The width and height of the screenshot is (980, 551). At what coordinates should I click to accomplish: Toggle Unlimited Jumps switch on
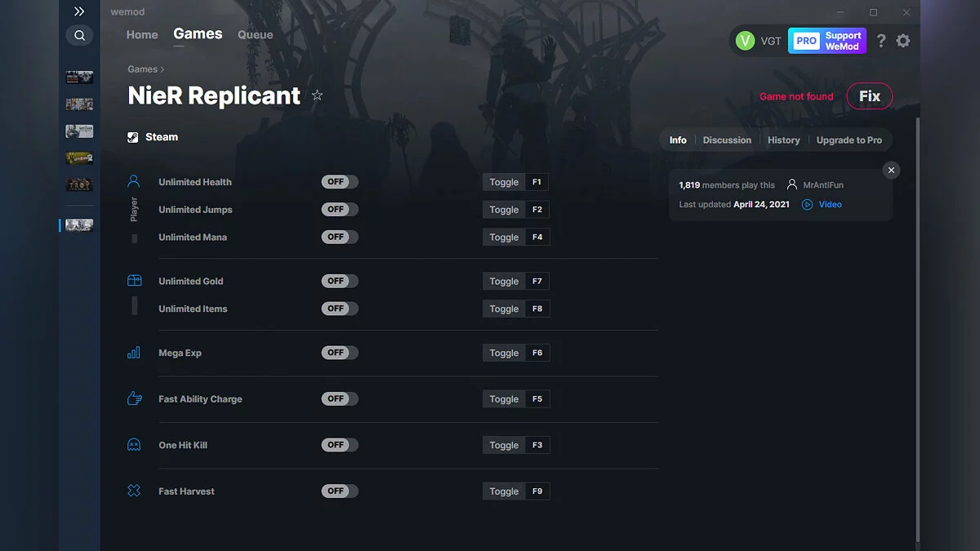click(340, 210)
